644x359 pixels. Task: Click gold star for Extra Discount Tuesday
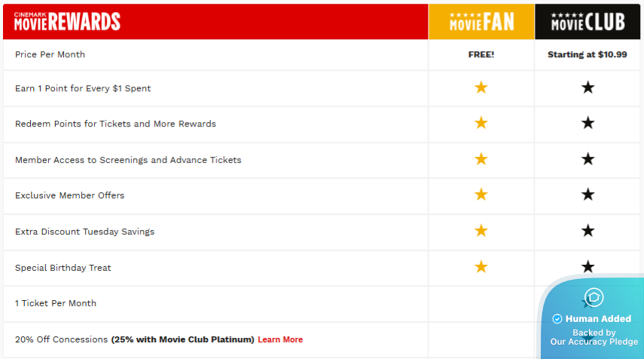[x=481, y=230]
